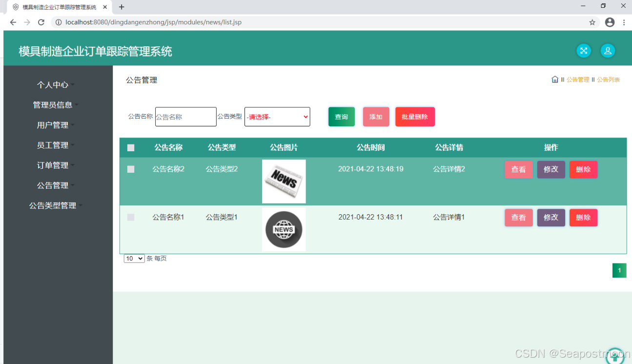Check the select-all checkbox in the table header

pos(130,147)
